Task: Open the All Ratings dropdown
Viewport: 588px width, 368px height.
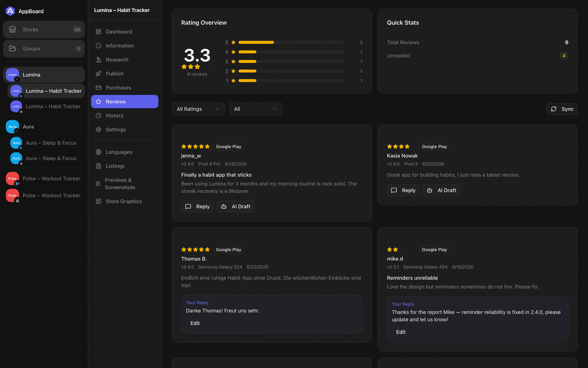Action: coord(198,109)
